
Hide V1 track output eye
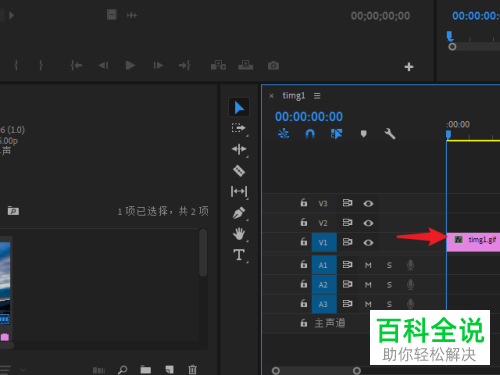368,243
